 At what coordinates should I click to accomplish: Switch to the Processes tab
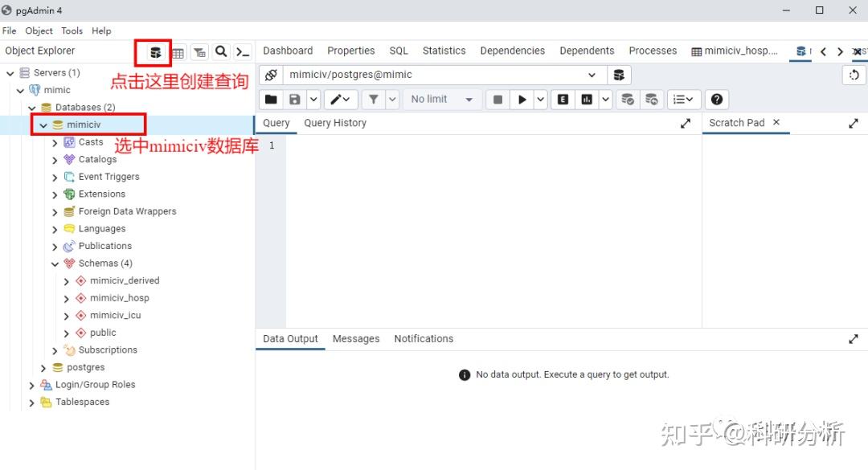(653, 51)
